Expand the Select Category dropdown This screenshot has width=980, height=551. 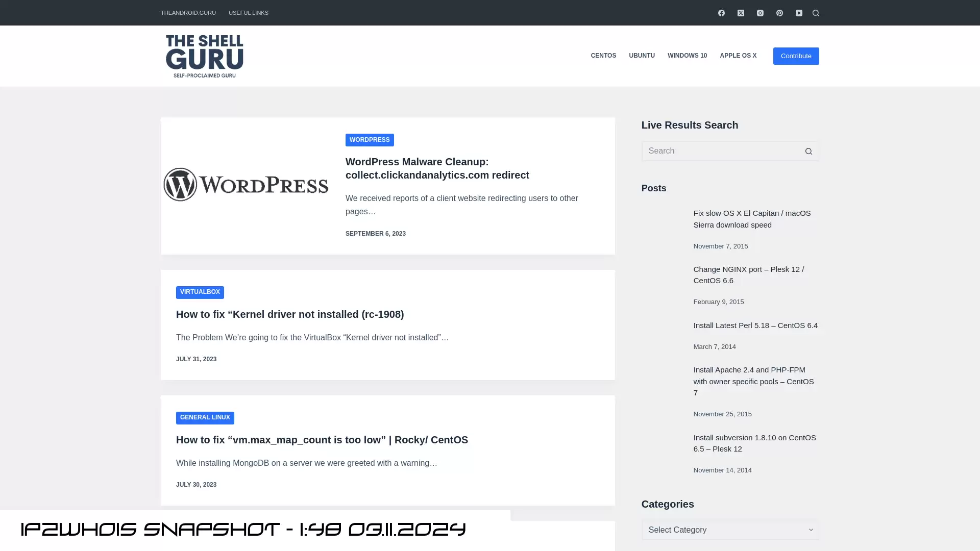coord(730,530)
